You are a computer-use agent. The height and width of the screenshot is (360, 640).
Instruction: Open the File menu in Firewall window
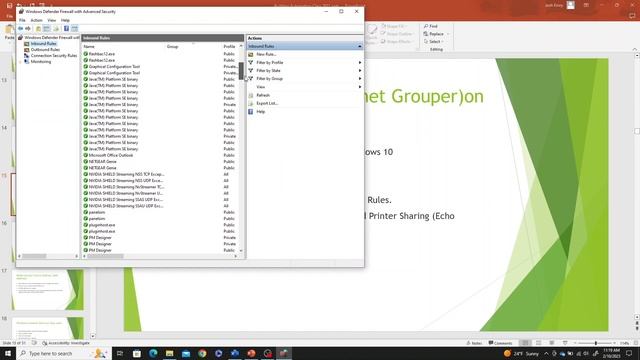coord(22,20)
